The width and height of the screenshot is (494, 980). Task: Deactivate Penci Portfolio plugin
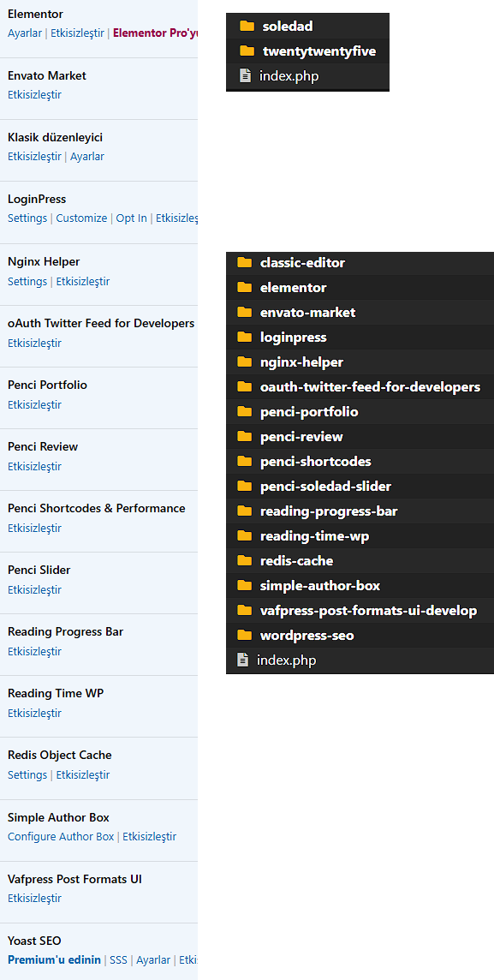pos(34,405)
